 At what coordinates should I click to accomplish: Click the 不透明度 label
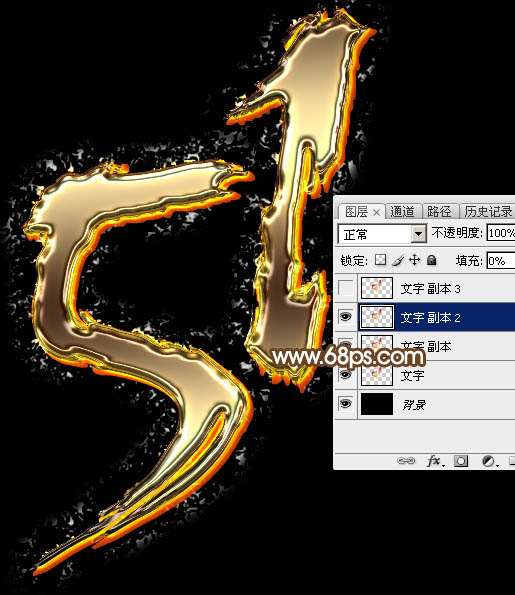[457, 233]
